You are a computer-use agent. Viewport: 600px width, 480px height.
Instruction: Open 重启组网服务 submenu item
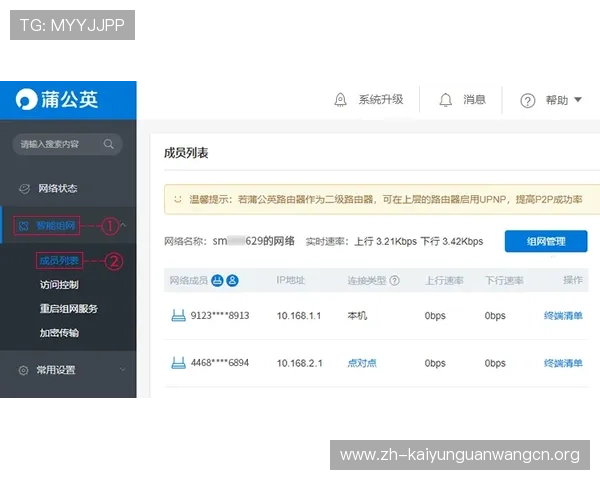[x=69, y=309]
